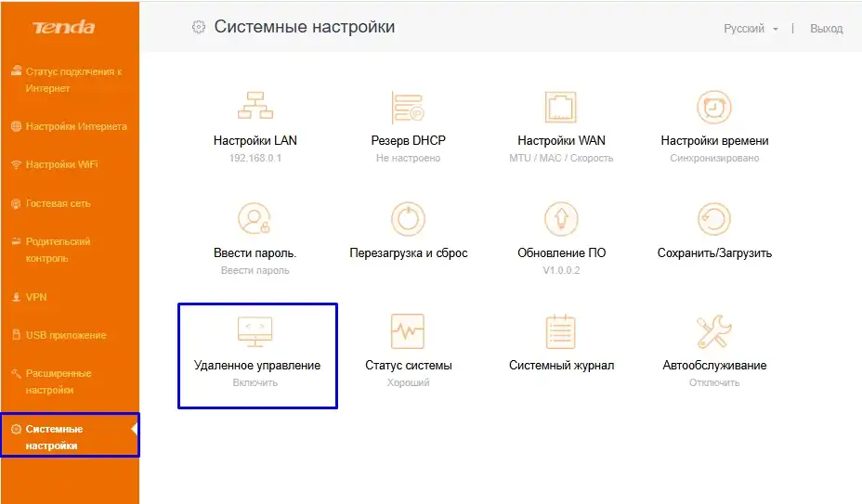The image size is (862, 504).
Task: Click the Резерв DHCP label
Action: click(x=408, y=141)
